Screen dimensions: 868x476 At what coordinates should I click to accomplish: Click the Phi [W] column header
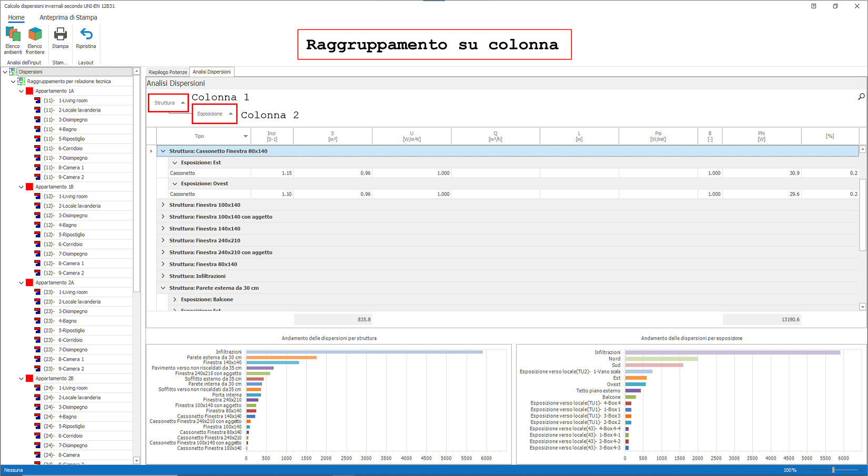761,136
